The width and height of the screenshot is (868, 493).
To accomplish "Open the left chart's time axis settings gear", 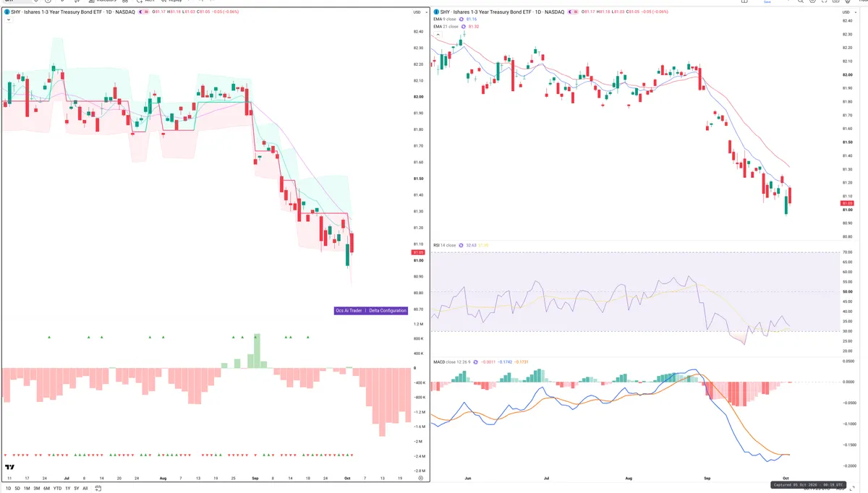I will click(420, 478).
